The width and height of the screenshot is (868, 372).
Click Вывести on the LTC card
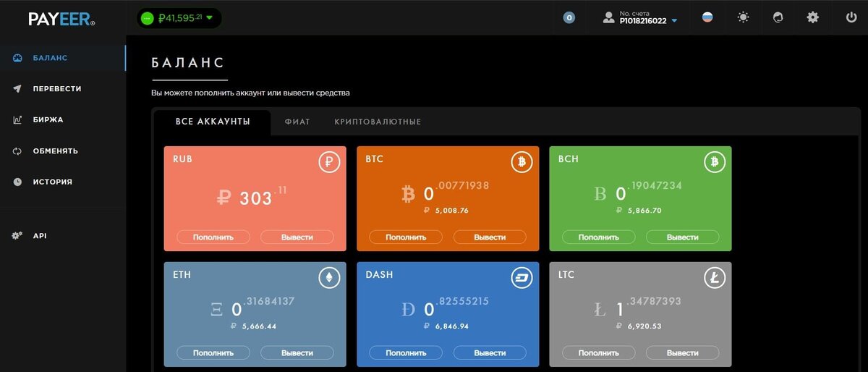point(683,353)
